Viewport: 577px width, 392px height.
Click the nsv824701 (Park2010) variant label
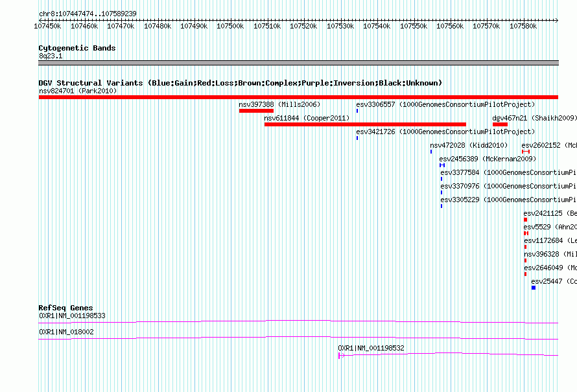pos(78,91)
